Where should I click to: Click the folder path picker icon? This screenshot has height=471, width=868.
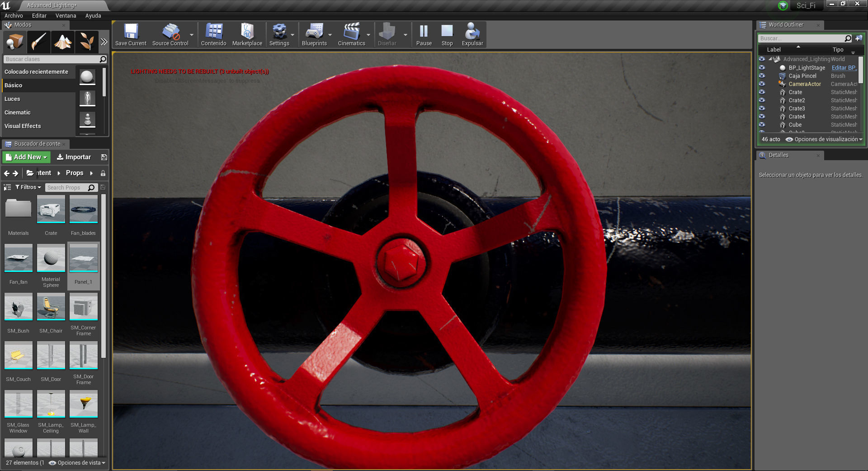30,173
